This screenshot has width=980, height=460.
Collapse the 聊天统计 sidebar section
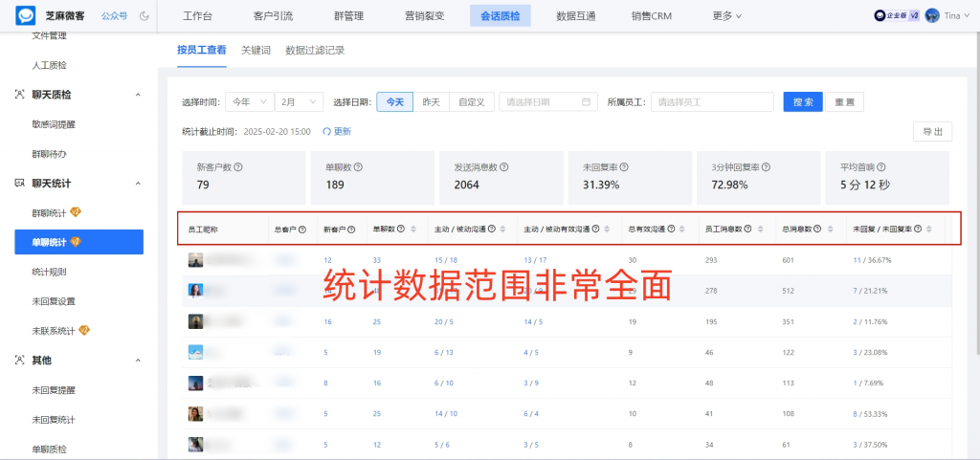(138, 183)
